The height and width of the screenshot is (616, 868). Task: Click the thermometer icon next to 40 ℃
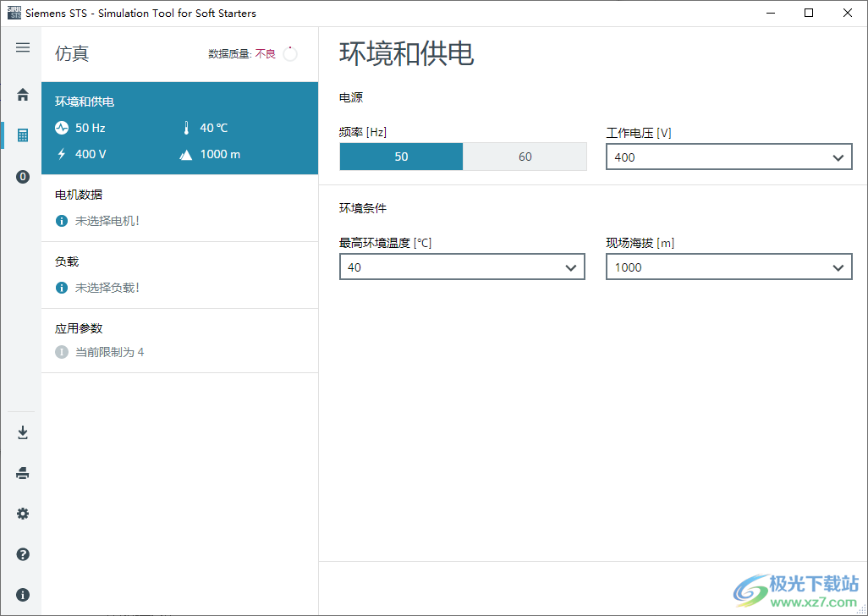[187, 128]
